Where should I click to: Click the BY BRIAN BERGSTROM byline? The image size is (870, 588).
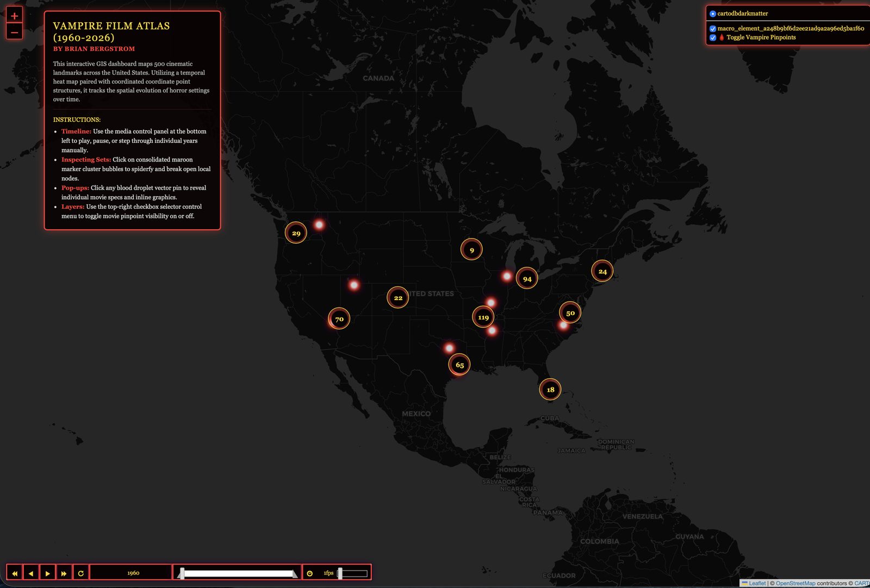tap(94, 49)
